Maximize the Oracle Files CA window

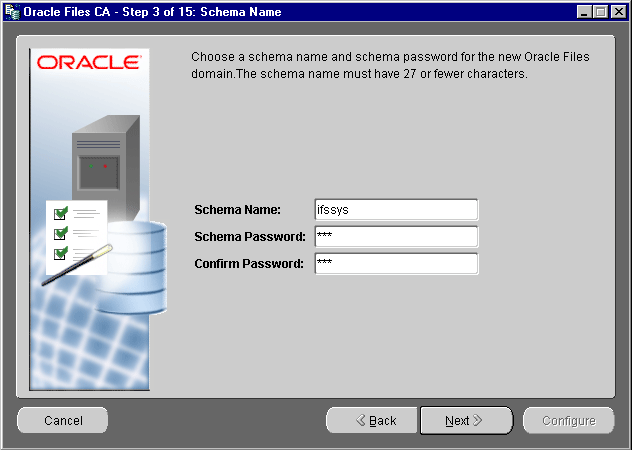(x=600, y=12)
